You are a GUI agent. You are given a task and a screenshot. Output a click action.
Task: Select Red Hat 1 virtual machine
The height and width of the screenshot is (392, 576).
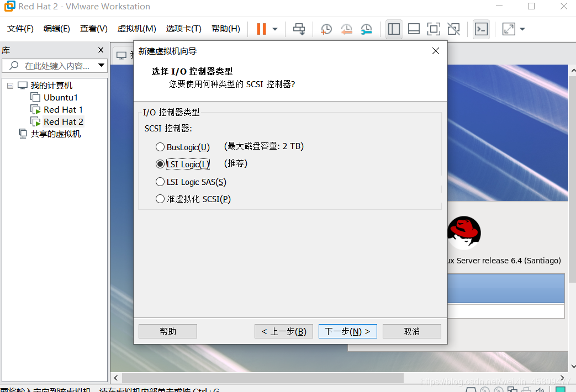coord(63,109)
